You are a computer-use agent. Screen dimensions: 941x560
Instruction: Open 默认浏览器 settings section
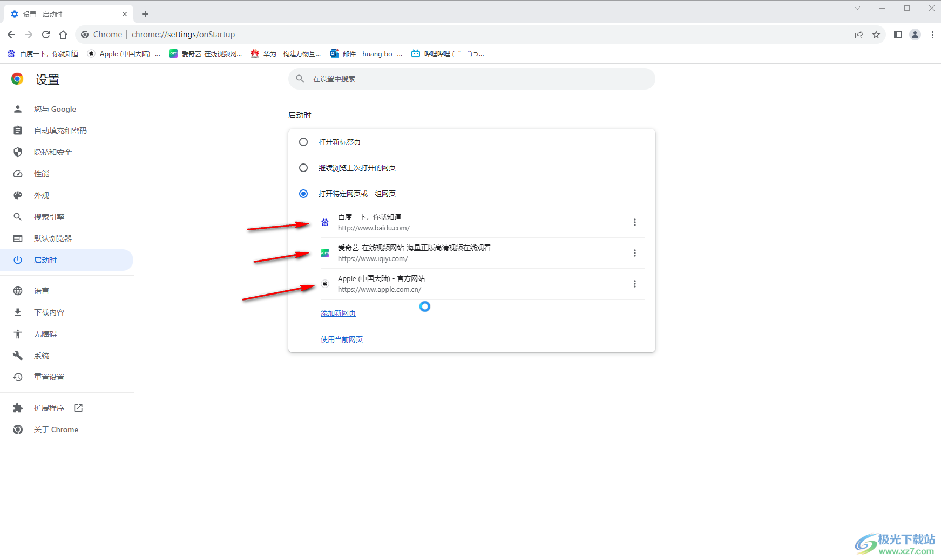point(52,238)
